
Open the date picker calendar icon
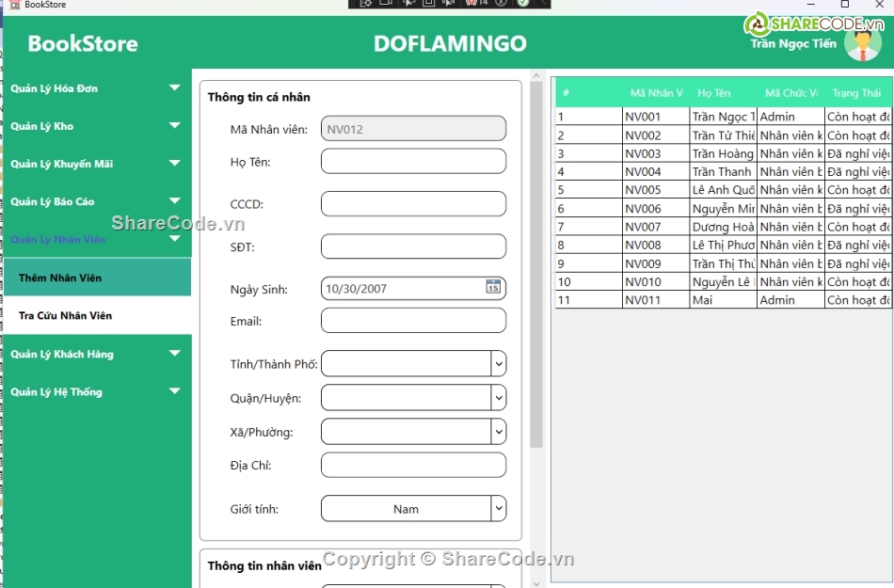click(x=493, y=288)
